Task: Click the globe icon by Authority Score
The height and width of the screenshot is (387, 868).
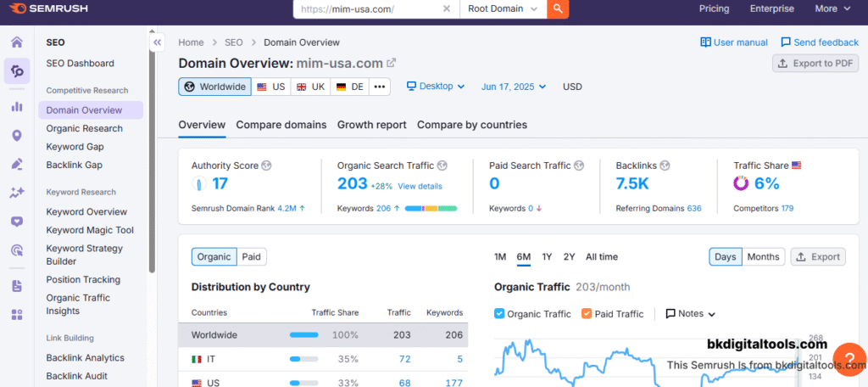Action: 266,165
